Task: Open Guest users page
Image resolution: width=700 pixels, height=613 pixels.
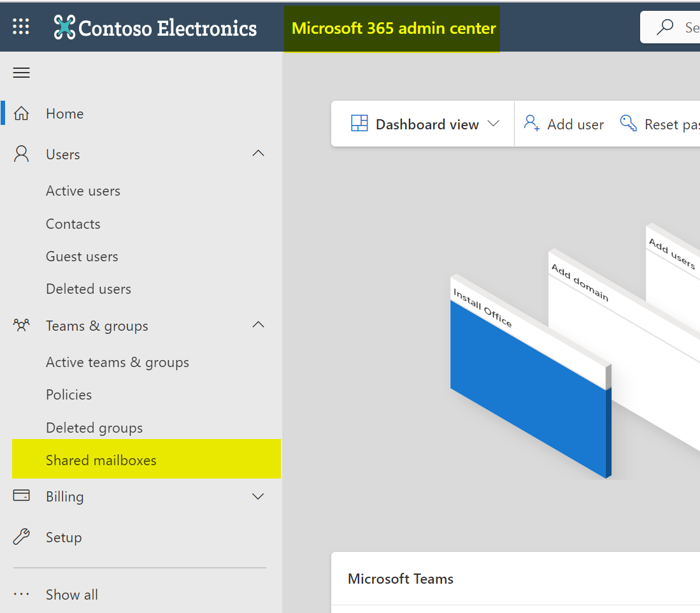Action: 82,257
